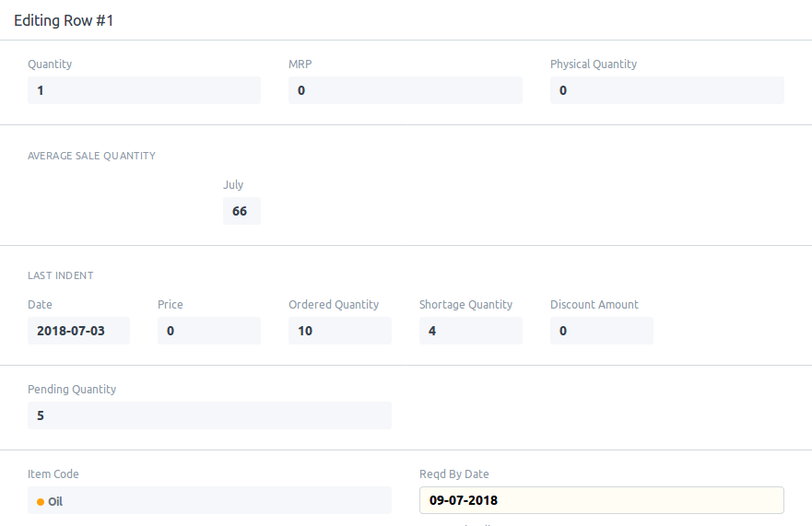Click the July month label
Screen dimensions: 812x526
[x=233, y=185]
